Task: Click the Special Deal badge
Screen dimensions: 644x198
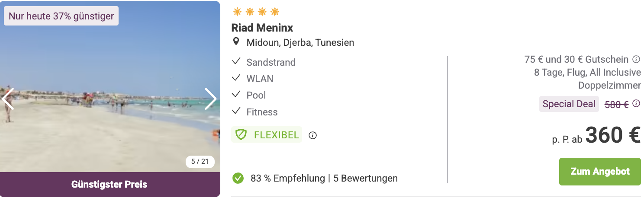Action: (569, 104)
